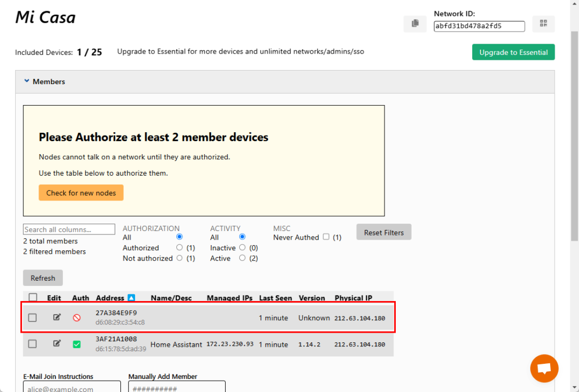
Task: Edit the Home Assistant member entry
Action: (57, 343)
